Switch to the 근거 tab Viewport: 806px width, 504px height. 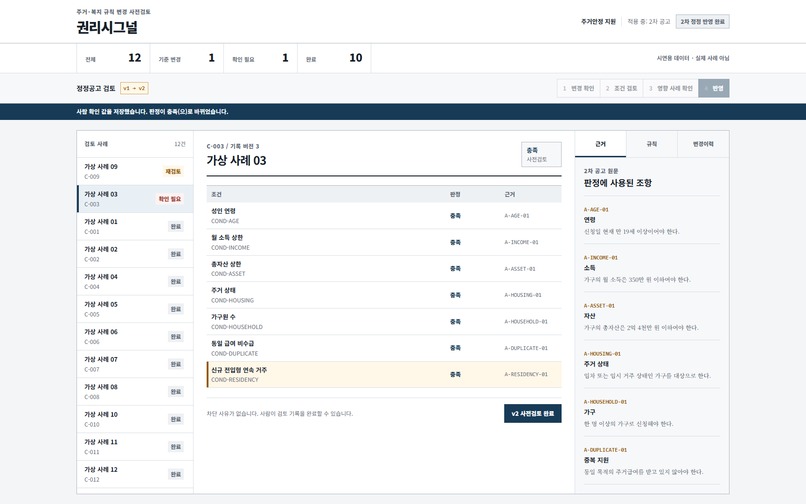click(x=600, y=144)
